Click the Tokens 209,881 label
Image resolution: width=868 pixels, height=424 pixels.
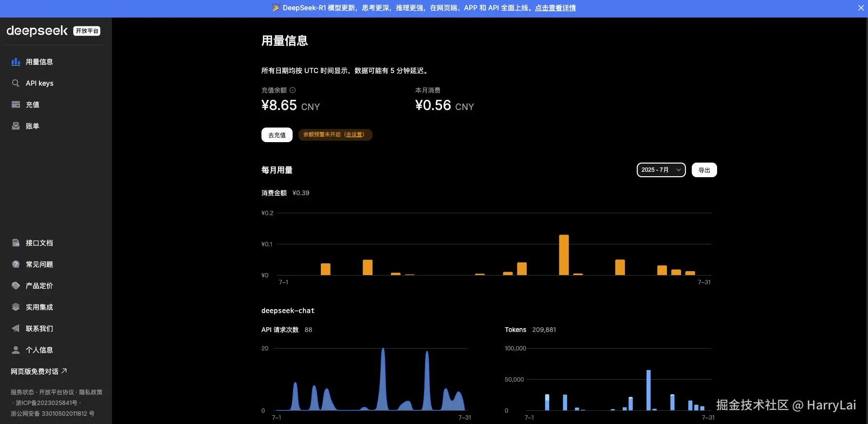530,330
